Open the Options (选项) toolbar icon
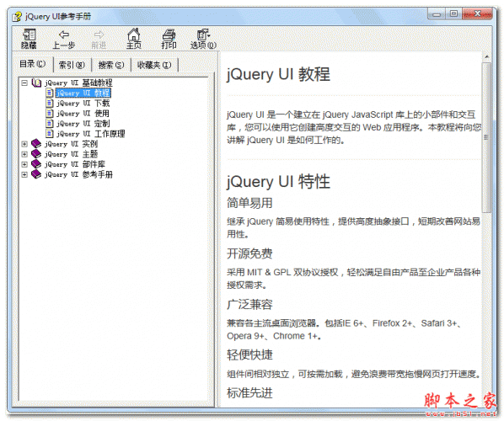504x421 pixels. (x=203, y=35)
